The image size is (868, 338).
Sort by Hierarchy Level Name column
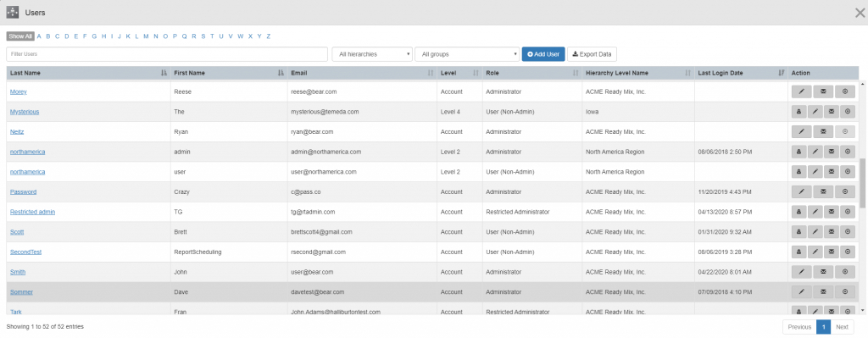pyautogui.click(x=638, y=73)
